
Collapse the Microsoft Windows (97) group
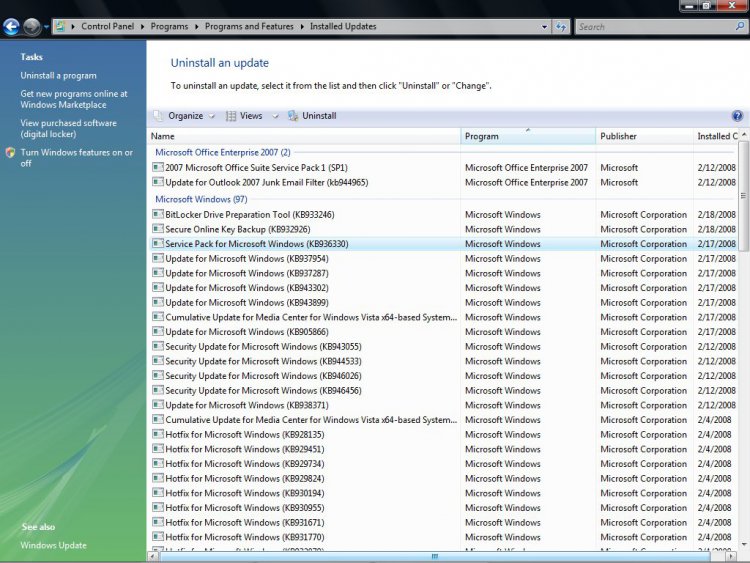coord(201,199)
